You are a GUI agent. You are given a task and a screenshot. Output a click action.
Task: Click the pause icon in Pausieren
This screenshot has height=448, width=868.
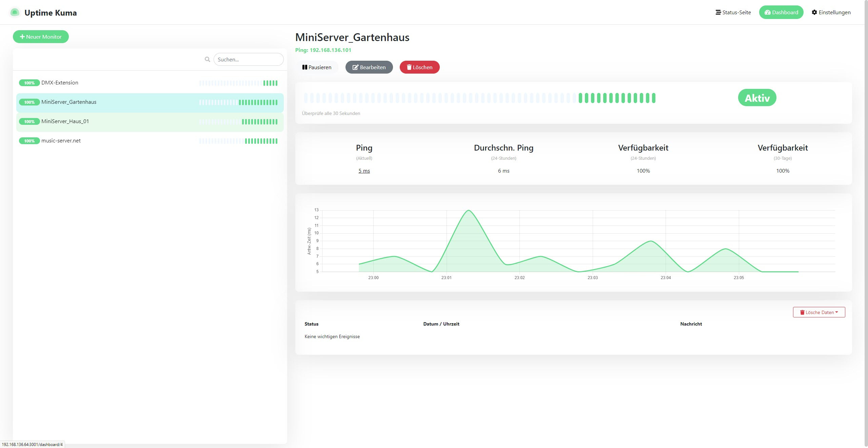point(304,67)
